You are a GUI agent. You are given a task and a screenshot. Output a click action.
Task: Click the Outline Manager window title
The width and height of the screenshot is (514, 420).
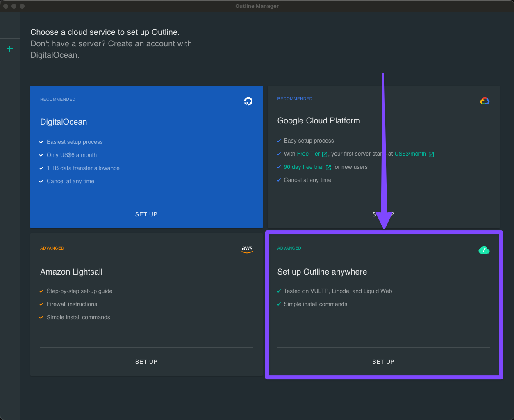(257, 6)
